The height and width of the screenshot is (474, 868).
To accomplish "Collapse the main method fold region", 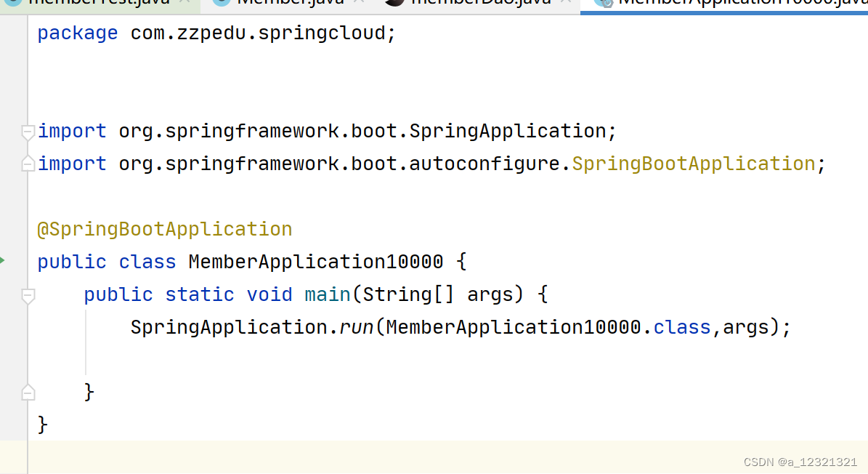I will 28,295.
